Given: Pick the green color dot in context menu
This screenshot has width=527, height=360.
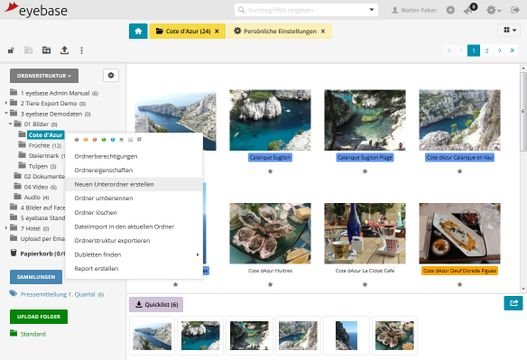Looking at the screenshot, I should 104,139.
